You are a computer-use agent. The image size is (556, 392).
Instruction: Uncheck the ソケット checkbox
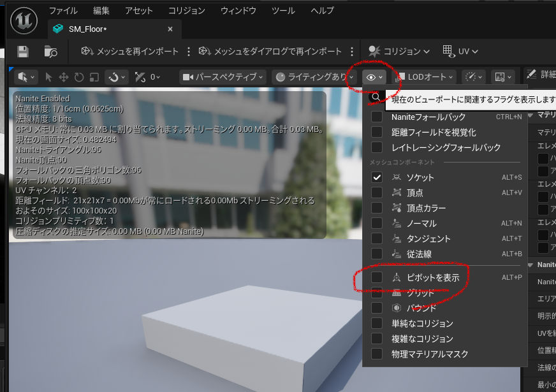377,177
